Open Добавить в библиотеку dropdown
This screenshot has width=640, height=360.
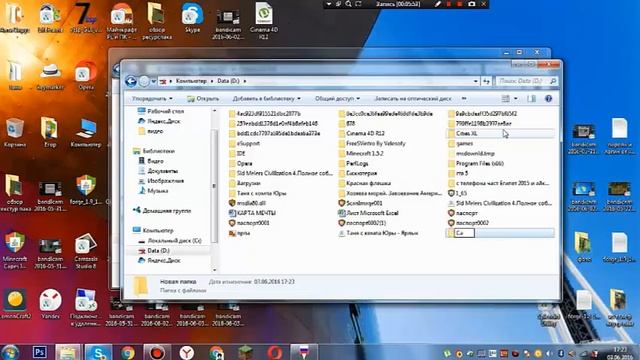coord(267,99)
